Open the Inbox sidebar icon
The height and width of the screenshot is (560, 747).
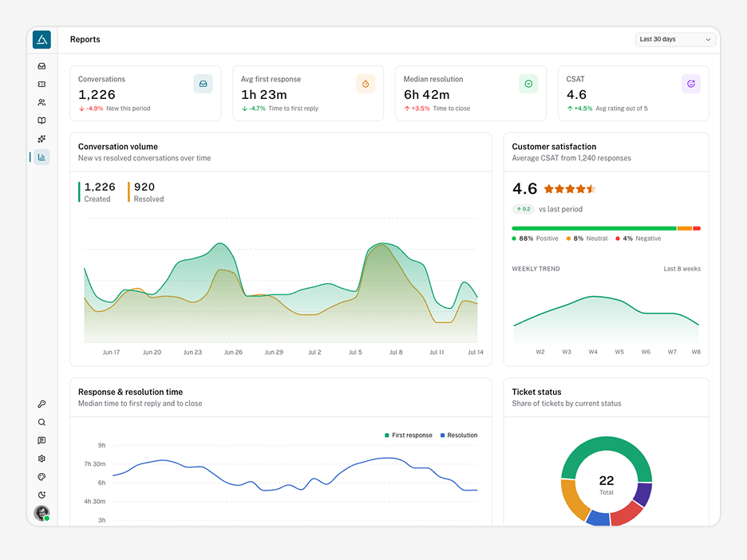(42, 66)
